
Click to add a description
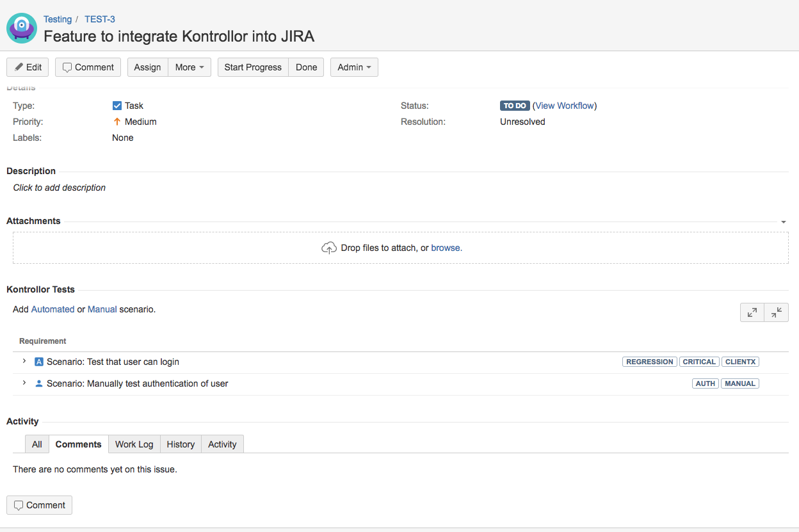60,188
